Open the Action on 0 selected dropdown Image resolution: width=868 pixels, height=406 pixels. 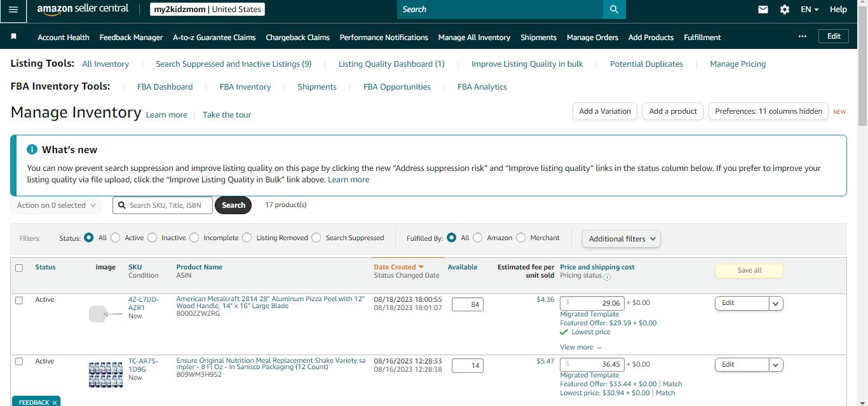pos(56,205)
